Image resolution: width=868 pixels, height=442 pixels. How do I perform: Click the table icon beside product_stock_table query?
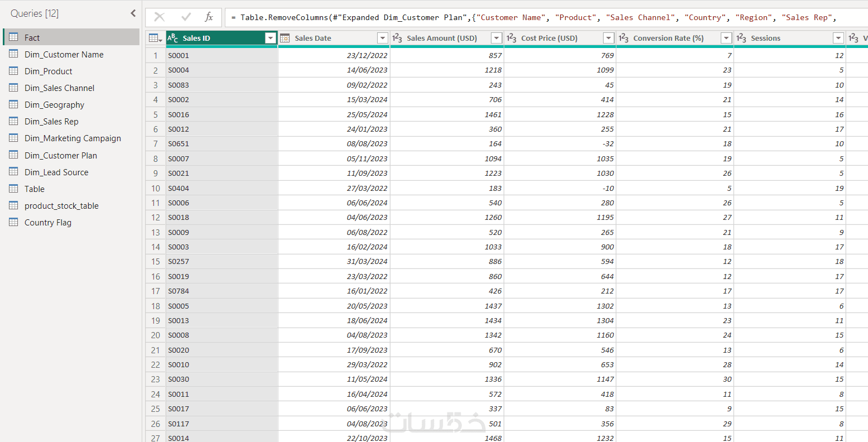14,205
